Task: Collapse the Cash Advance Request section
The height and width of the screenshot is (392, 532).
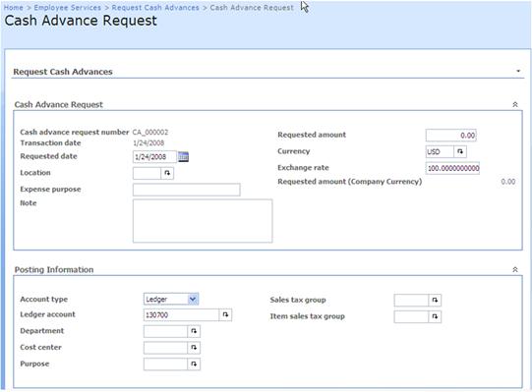Action: (x=515, y=105)
